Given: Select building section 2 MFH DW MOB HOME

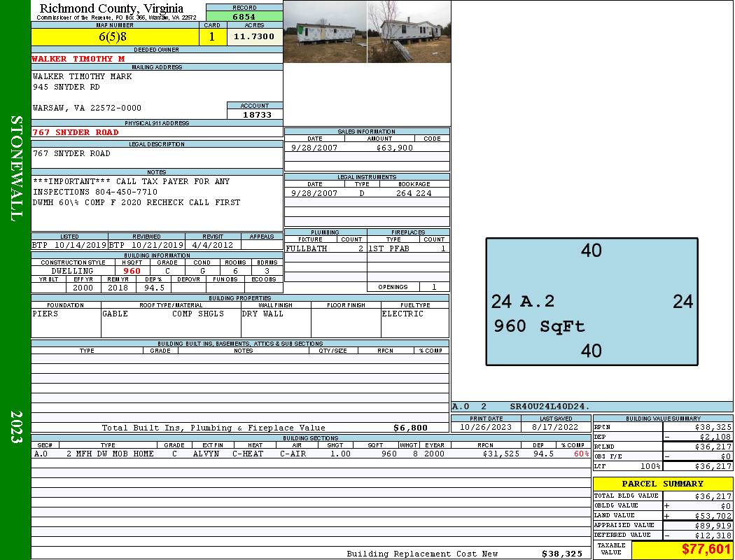Looking at the screenshot, I should pyautogui.click(x=110, y=454).
